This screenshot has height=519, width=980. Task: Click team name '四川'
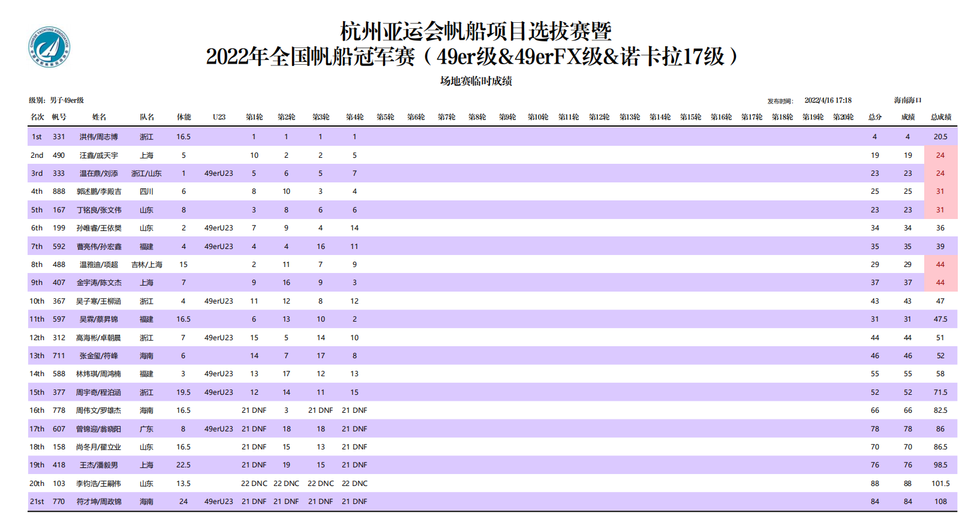click(147, 191)
